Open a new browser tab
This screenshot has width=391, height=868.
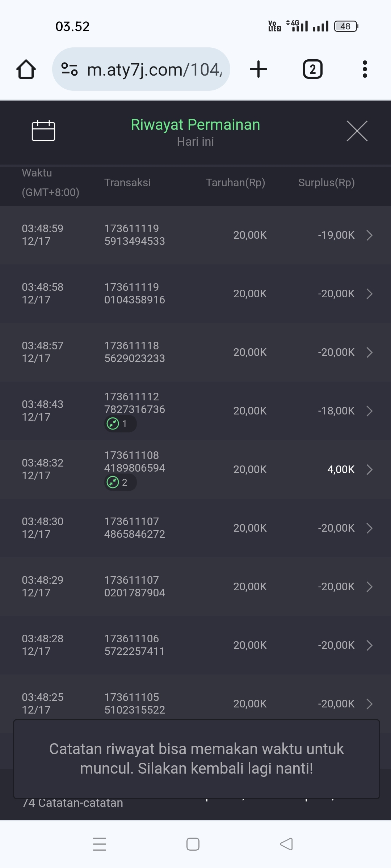point(258,69)
